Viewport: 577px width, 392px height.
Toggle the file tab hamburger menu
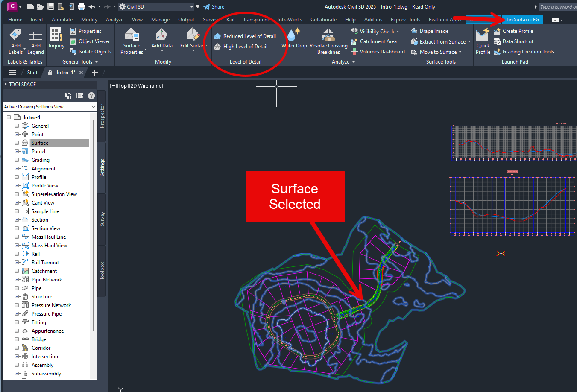click(x=13, y=73)
